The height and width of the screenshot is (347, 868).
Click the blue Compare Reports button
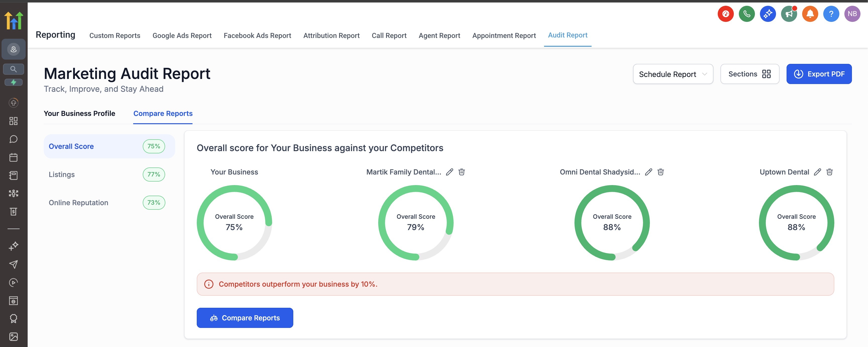point(245,318)
